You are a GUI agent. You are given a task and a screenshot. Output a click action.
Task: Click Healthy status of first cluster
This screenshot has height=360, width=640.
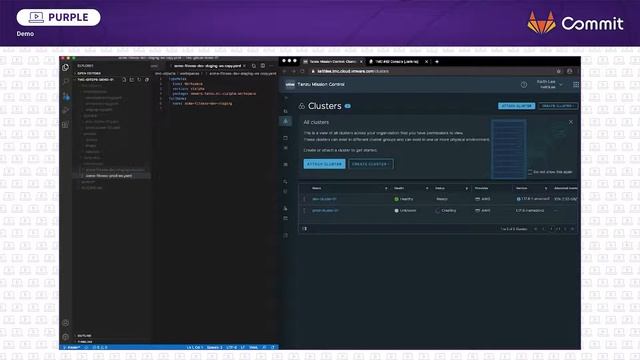point(404,199)
